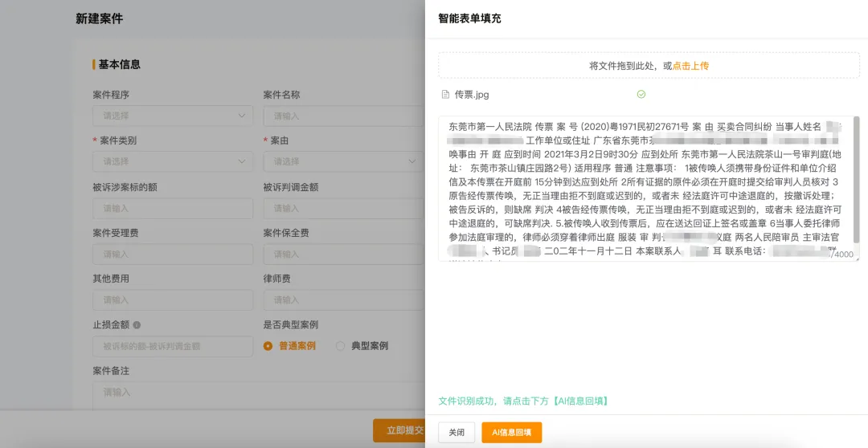The width and height of the screenshot is (868, 448).
Task: Click the green upload success checkmark icon
Action: tap(641, 94)
